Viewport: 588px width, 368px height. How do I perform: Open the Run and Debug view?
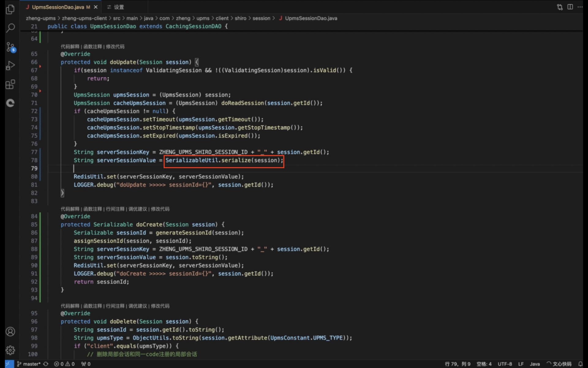[x=10, y=66]
